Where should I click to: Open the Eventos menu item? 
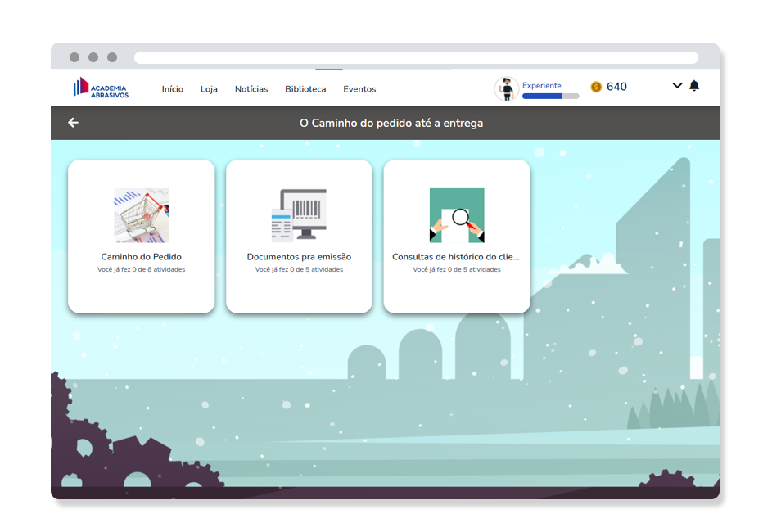(359, 89)
